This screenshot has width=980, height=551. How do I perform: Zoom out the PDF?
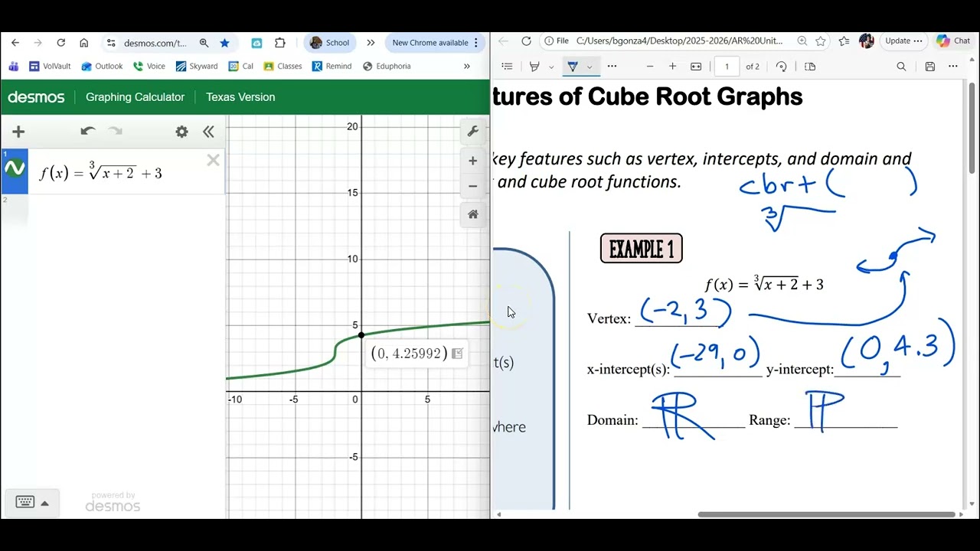649,67
